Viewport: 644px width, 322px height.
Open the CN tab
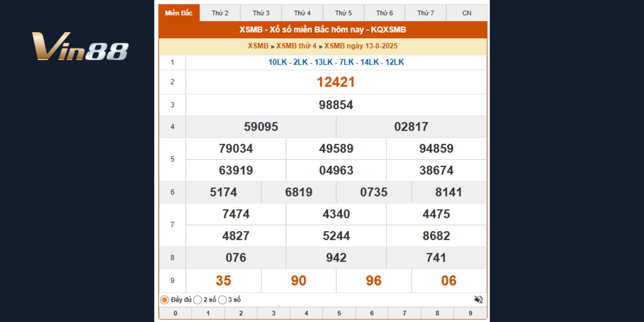tap(467, 13)
